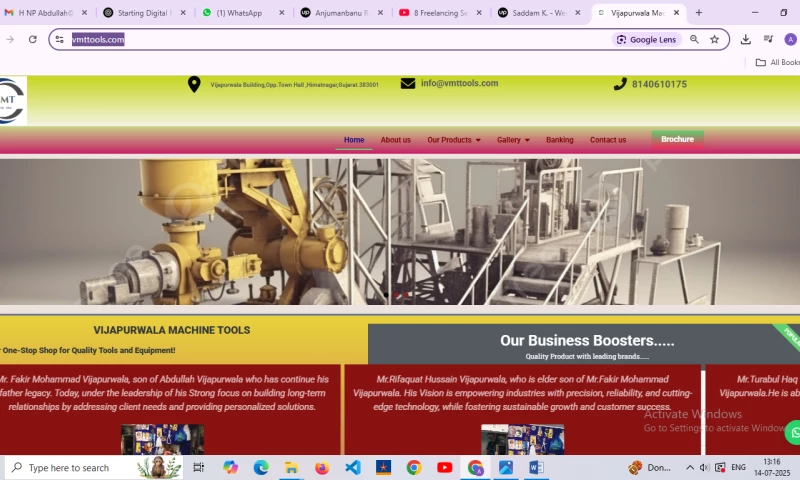
Task: Open File Explorer from the taskbar
Action: click(x=291, y=467)
